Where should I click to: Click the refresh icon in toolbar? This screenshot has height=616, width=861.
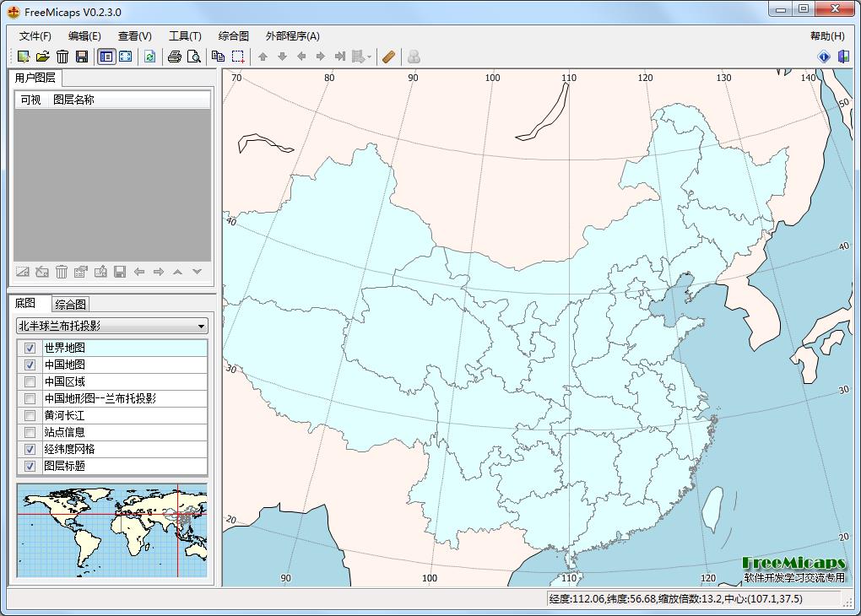click(149, 57)
